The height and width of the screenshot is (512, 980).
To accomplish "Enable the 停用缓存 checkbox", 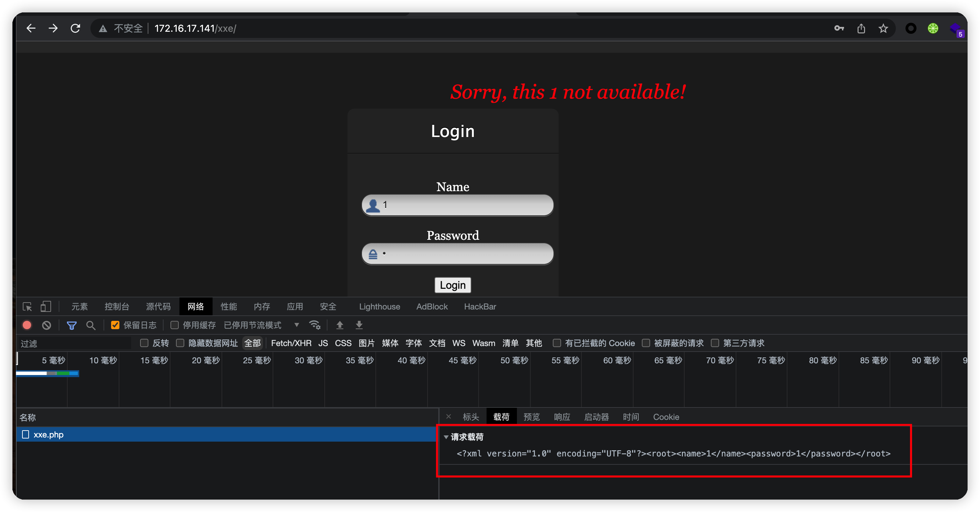I will (x=175, y=325).
